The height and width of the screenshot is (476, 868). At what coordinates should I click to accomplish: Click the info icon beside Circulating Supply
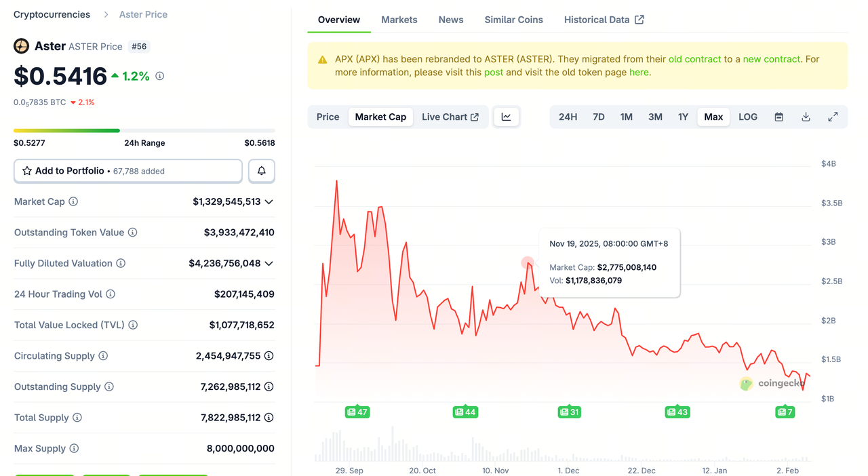tap(102, 356)
